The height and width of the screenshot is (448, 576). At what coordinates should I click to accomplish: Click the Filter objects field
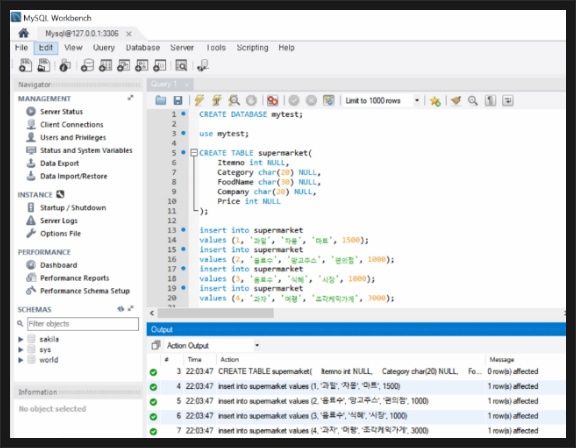coord(83,324)
